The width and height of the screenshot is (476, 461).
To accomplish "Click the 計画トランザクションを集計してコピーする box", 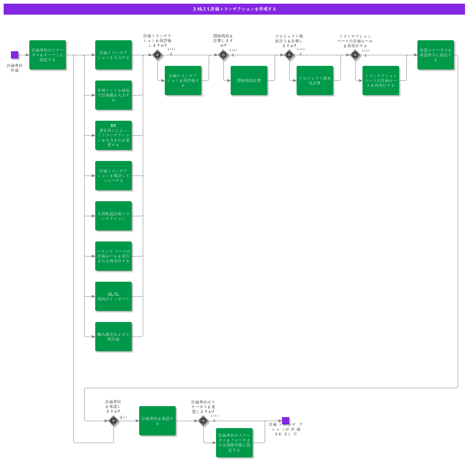I will pos(114,176).
